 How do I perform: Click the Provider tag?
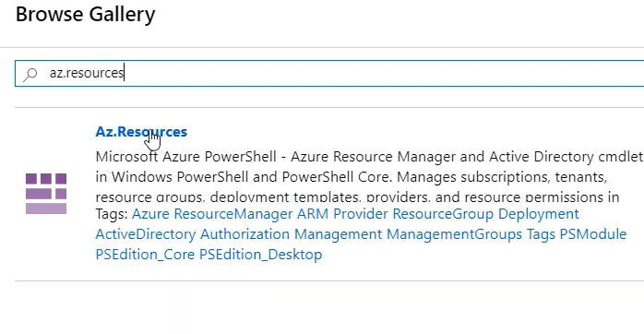coord(361,214)
